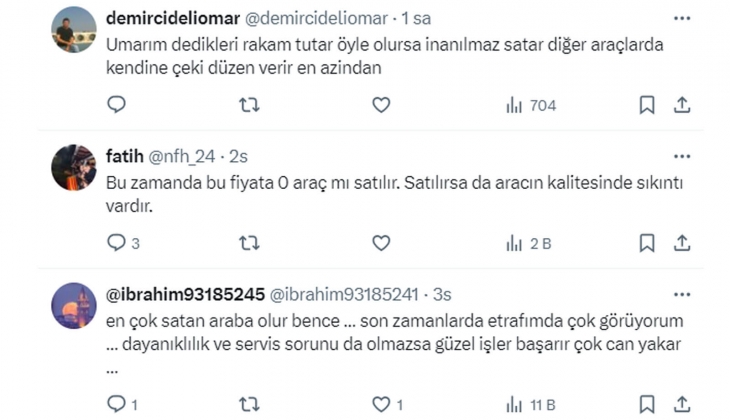View ibrahim93185245's avatar image
This screenshot has width=730, height=420.
click(x=73, y=304)
